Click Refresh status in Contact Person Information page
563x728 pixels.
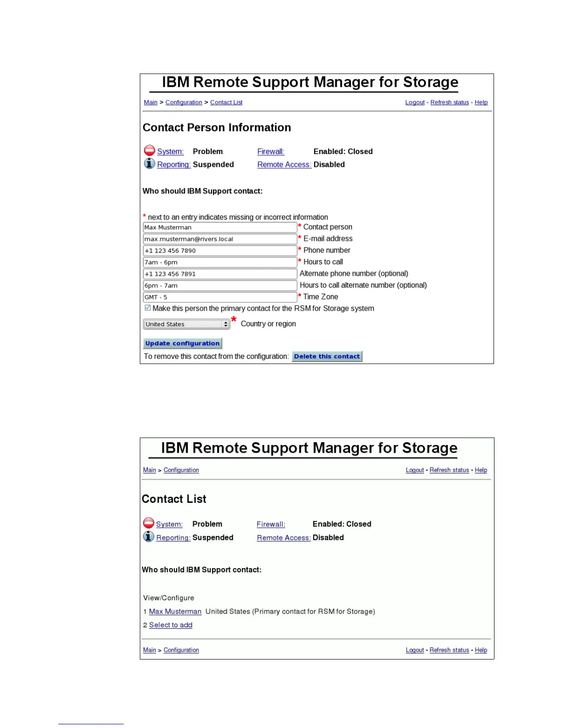(449, 102)
